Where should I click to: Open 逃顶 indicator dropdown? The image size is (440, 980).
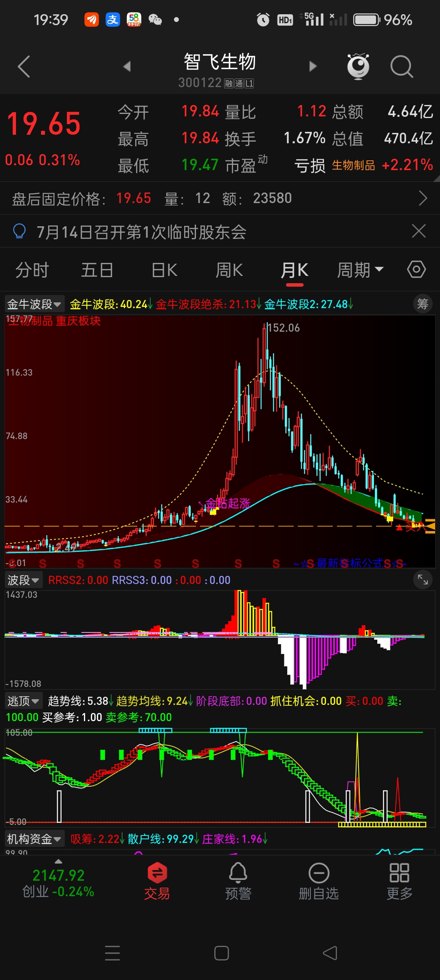click(23, 701)
